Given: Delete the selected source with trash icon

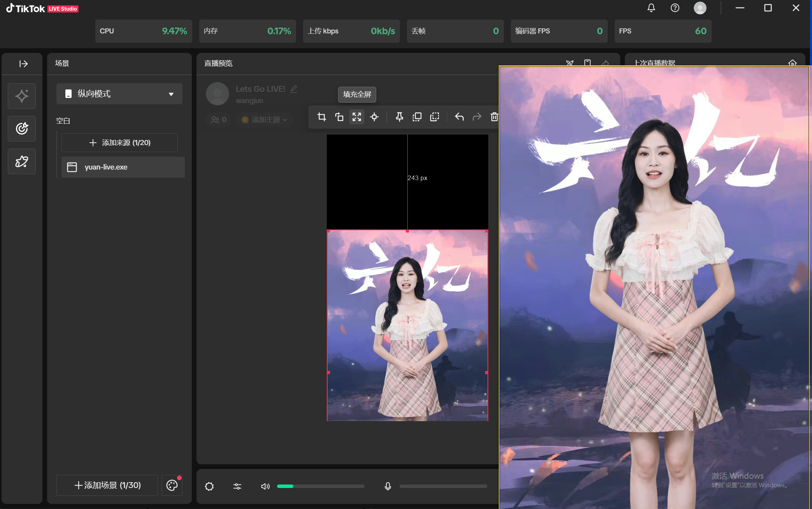Looking at the screenshot, I should point(494,117).
